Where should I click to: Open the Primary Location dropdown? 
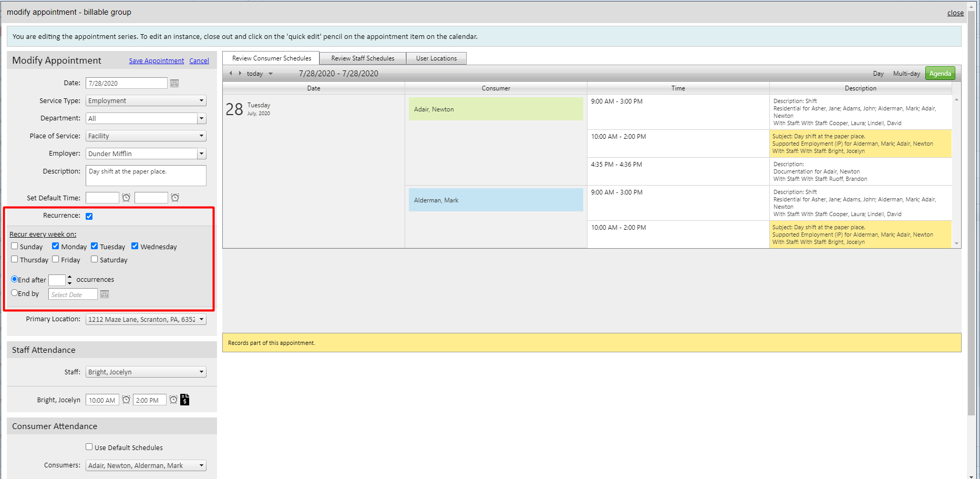tap(146, 319)
